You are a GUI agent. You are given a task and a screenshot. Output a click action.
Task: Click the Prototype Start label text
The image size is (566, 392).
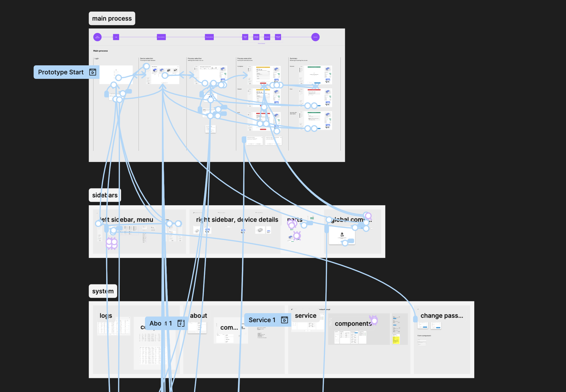click(61, 72)
